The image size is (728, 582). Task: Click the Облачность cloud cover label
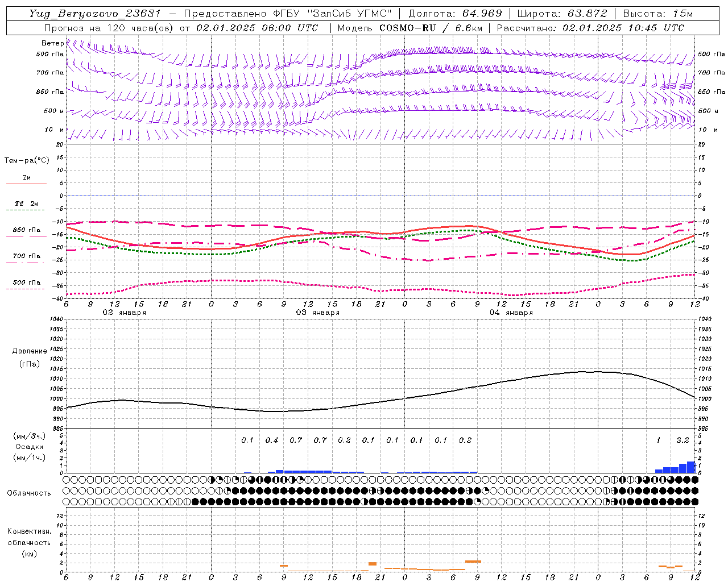28,493
